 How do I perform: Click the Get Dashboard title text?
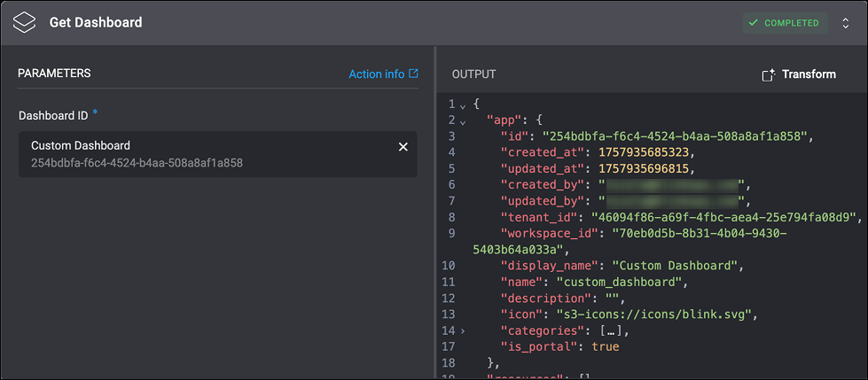click(x=96, y=22)
